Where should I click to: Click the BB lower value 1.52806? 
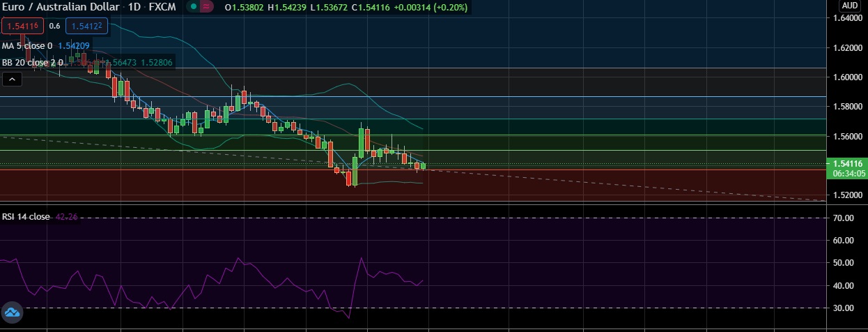(x=157, y=63)
